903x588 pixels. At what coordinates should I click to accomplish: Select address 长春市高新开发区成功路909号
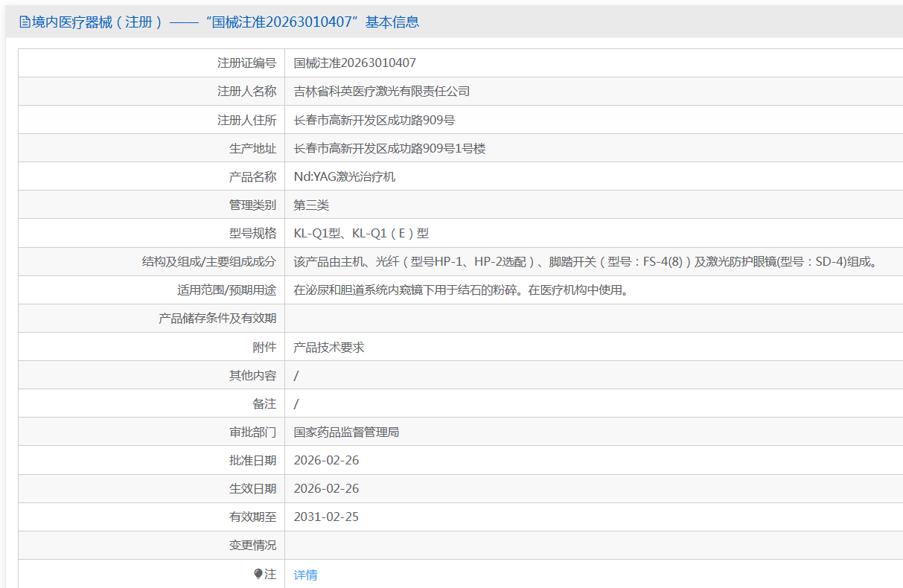(374, 120)
